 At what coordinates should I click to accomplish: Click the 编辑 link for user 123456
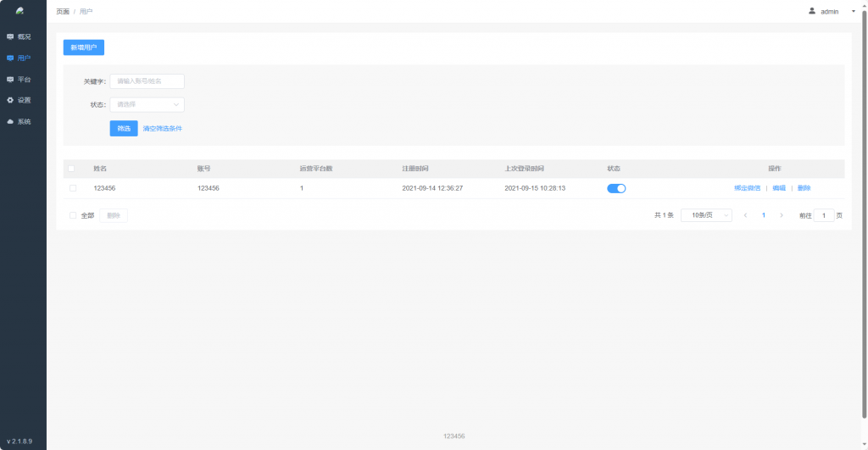click(779, 188)
